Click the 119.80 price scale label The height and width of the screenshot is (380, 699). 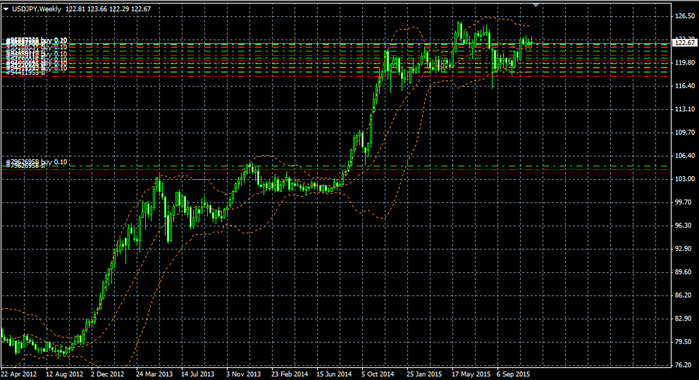(x=685, y=62)
